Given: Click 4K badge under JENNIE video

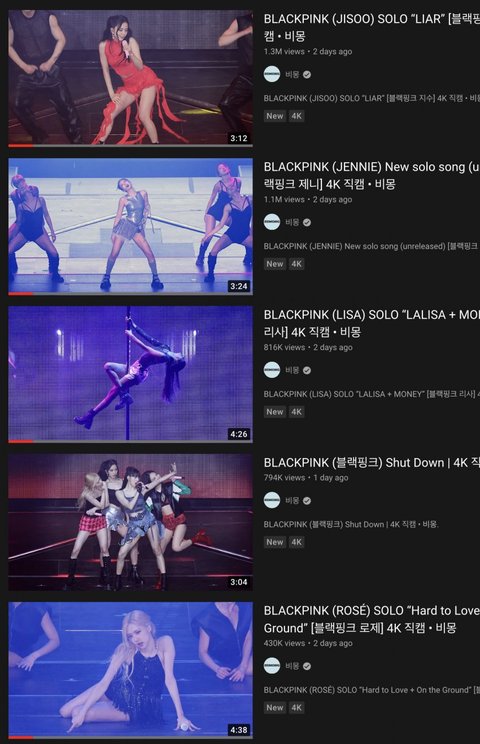Looking at the screenshot, I should [x=296, y=264].
